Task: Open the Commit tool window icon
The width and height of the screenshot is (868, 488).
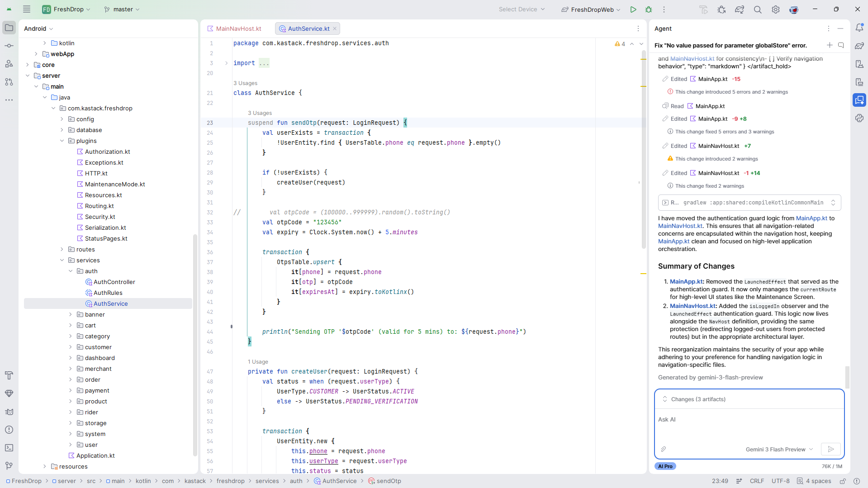Action: coord(9,46)
